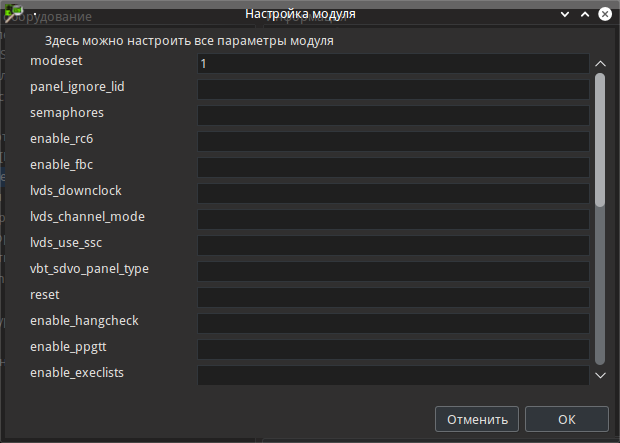The height and width of the screenshot is (443, 620).
Task: Click the lvds_downclock input field
Action: [x=392, y=193]
